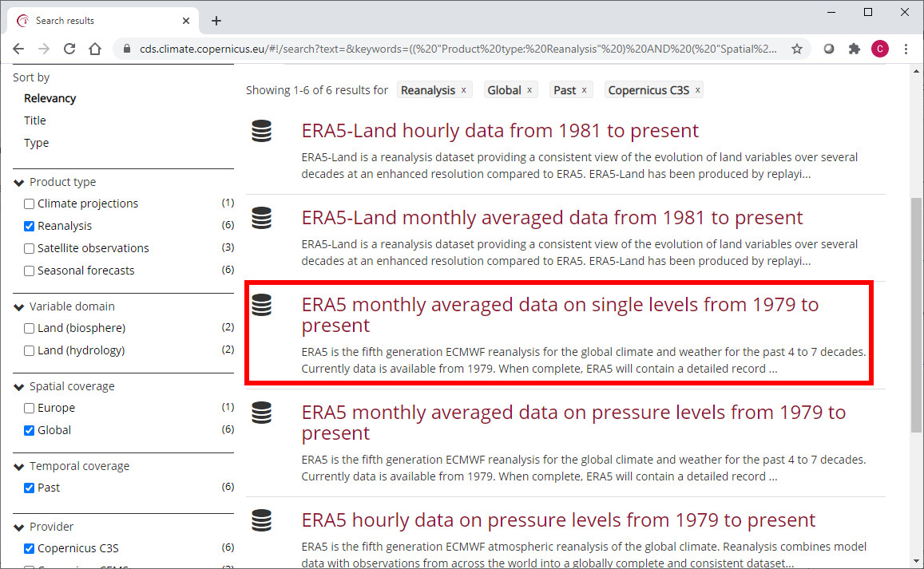Screen dimensions: 924x569
Task: Collapse the Spatial coverage section
Action: [19, 387]
